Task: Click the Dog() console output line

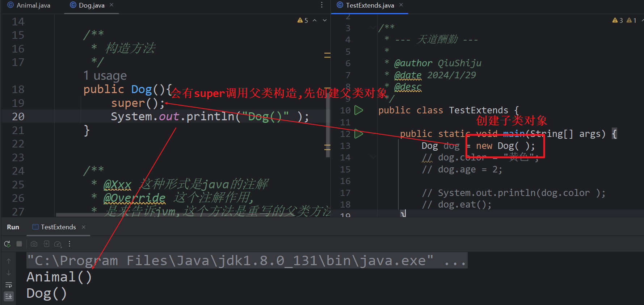Action: click(x=47, y=293)
